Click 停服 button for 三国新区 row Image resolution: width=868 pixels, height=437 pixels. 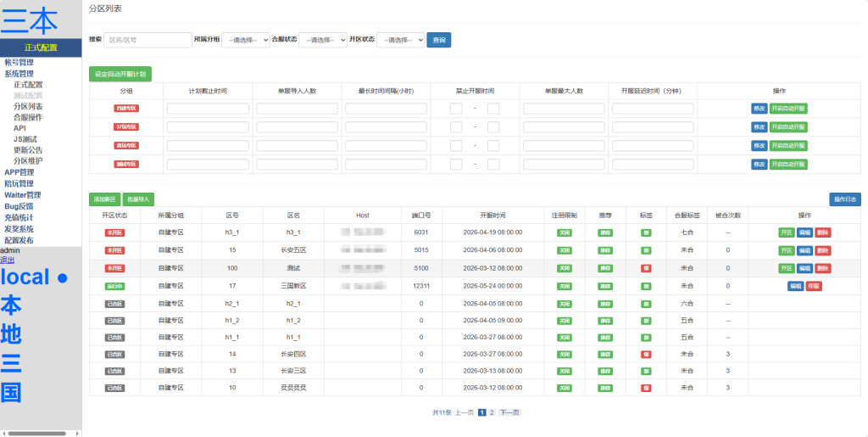click(814, 286)
